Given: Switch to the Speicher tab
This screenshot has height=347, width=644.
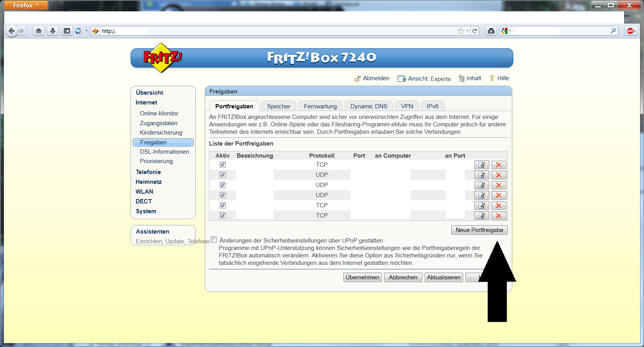Looking at the screenshot, I should tap(279, 106).
